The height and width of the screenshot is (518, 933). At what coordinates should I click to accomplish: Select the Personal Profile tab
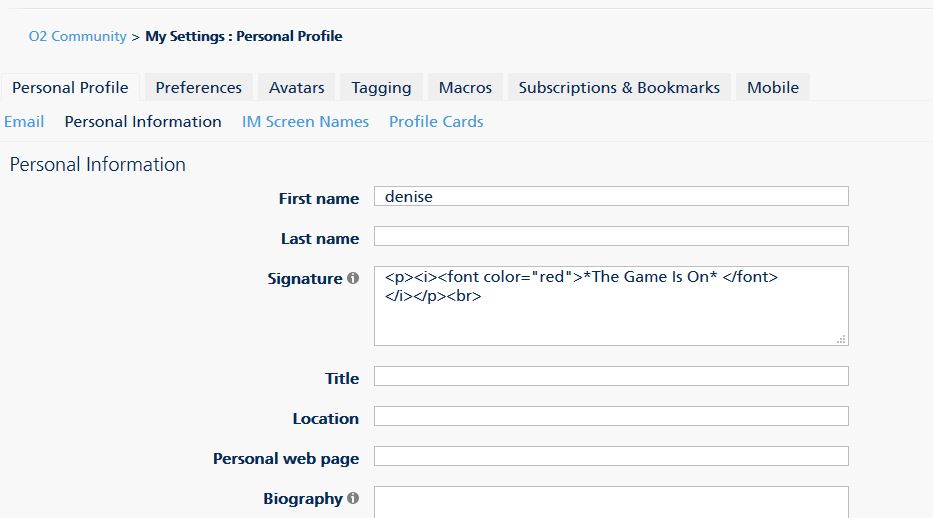[70, 87]
